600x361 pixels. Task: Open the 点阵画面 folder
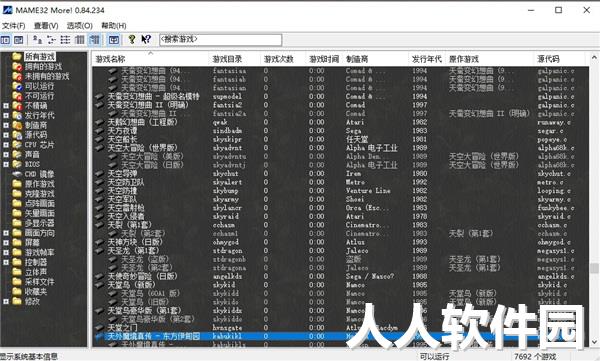click(39, 204)
